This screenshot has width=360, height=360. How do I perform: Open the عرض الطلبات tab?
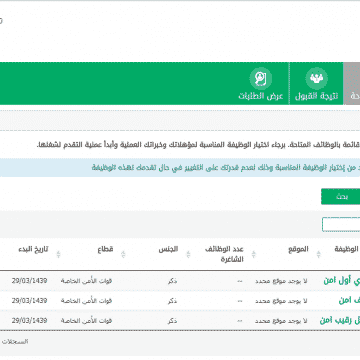tap(261, 84)
